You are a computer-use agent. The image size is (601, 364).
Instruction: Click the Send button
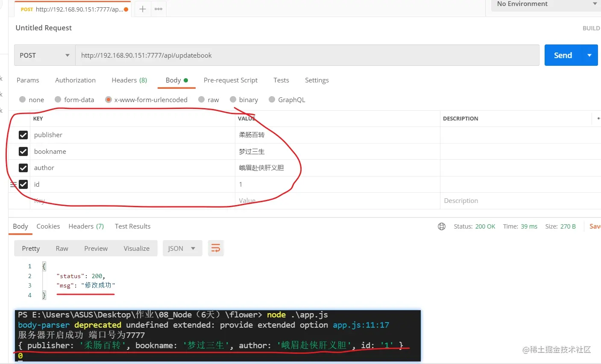[x=563, y=55]
